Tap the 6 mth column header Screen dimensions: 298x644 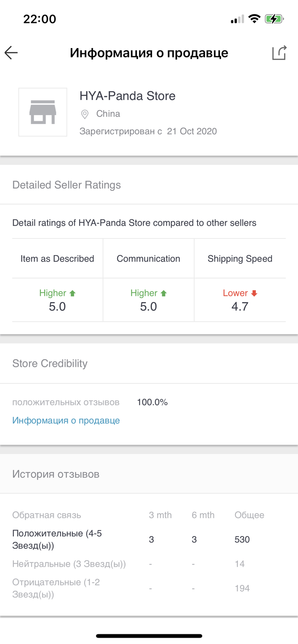tap(203, 515)
